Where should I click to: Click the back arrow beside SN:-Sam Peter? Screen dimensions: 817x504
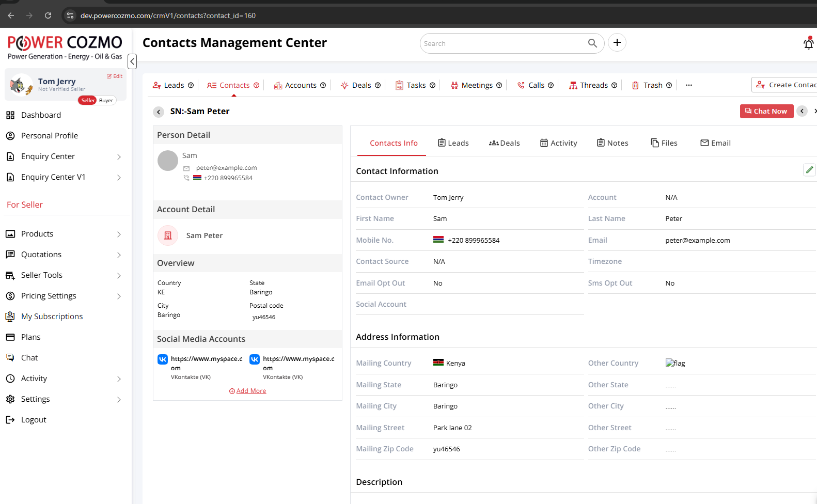click(x=159, y=112)
